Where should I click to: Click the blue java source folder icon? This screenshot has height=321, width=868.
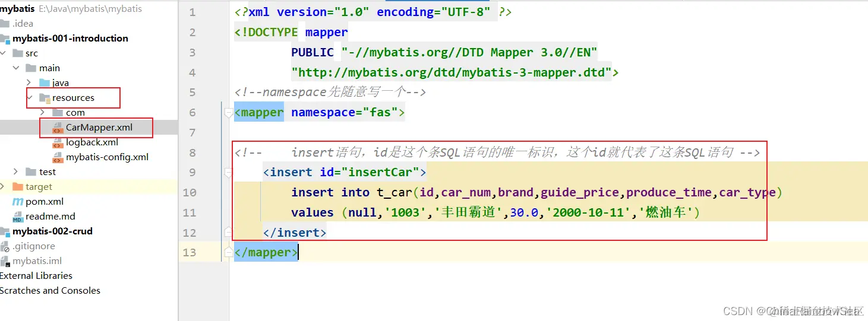[45, 83]
